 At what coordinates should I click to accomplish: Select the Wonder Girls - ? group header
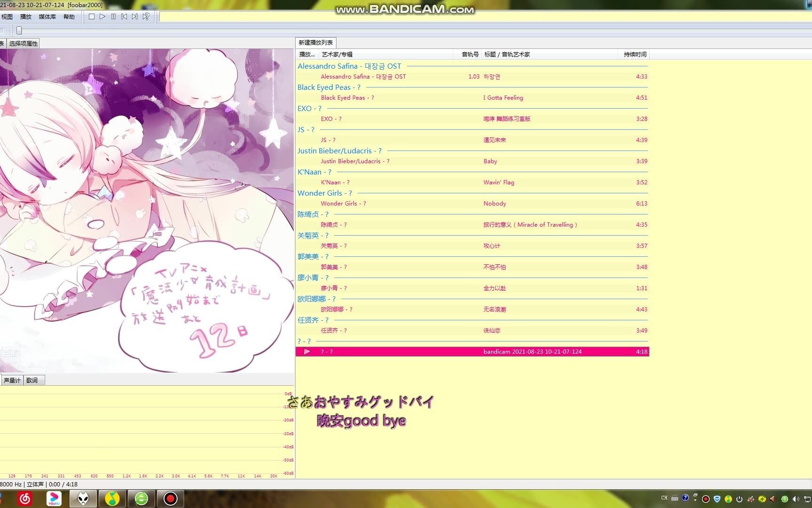(325, 193)
